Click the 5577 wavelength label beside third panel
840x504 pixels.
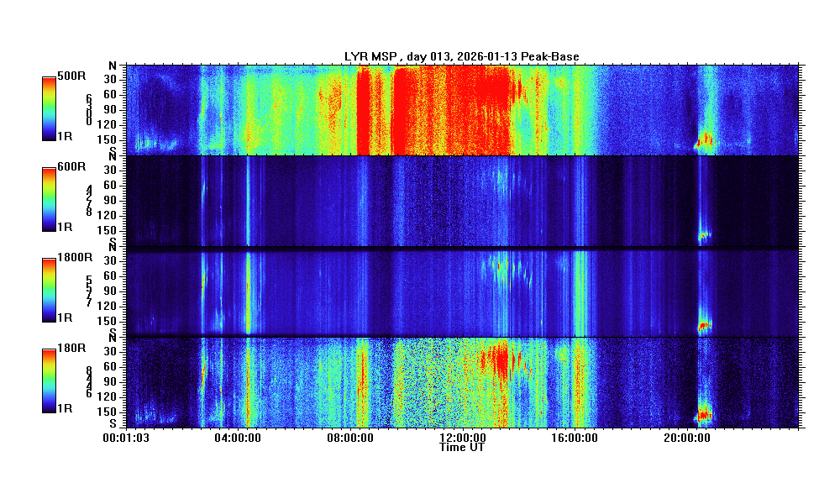click(x=89, y=291)
